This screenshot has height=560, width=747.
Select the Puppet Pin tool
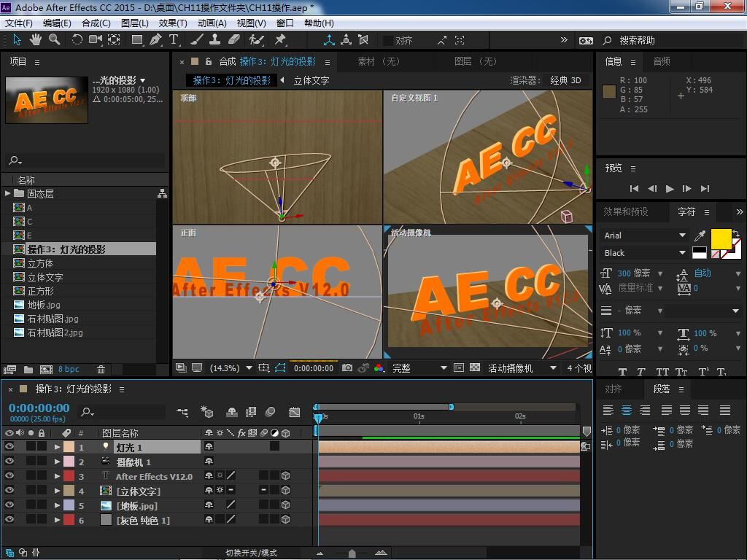280,40
